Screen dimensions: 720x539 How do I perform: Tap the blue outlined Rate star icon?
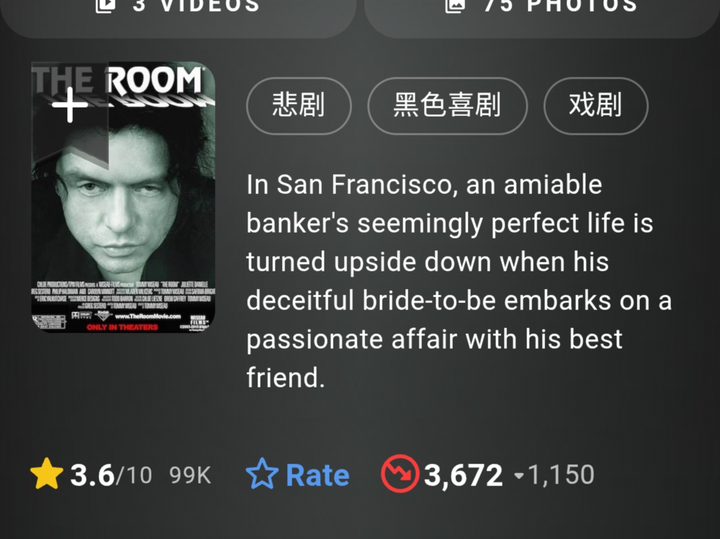click(262, 474)
